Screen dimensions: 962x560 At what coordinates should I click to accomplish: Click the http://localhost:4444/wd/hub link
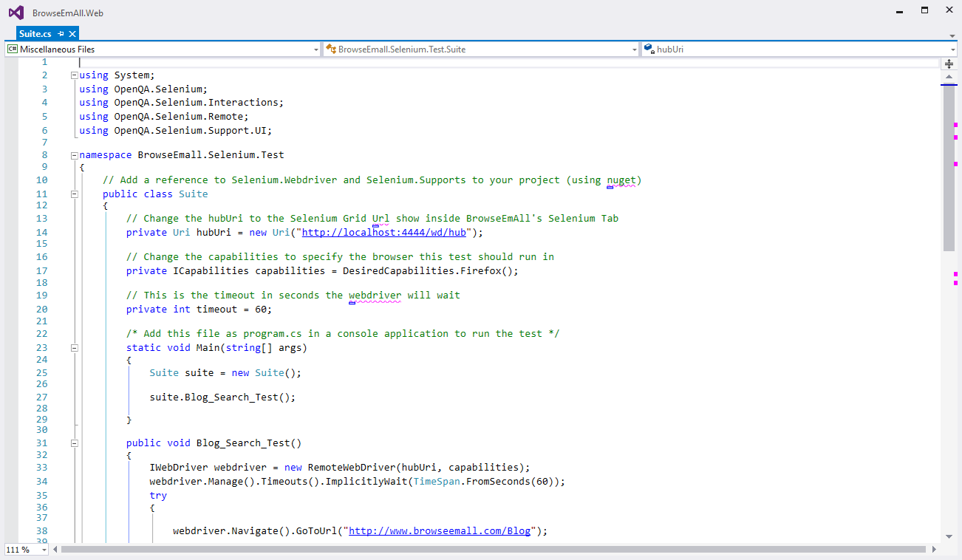pyautogui.click(x=384, y=233)
